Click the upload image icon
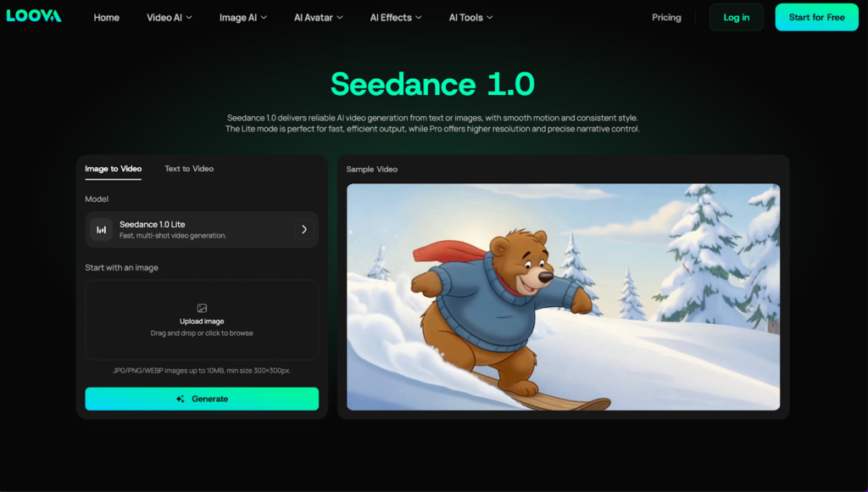 [202, 309]
